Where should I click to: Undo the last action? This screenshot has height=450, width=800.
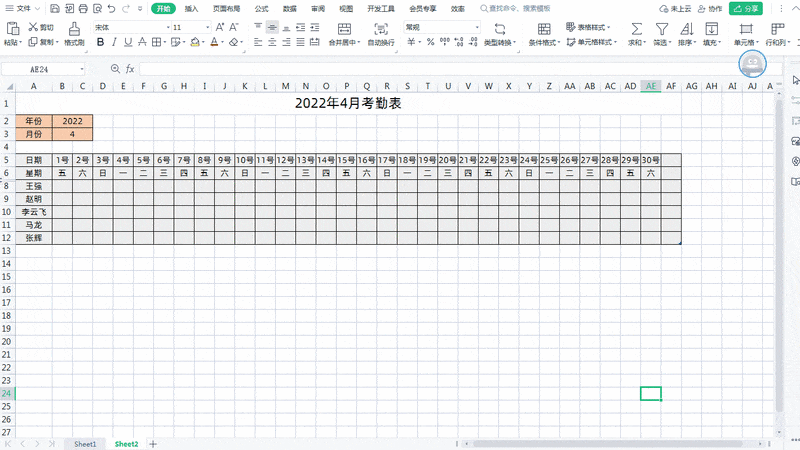tap(111, 9)
